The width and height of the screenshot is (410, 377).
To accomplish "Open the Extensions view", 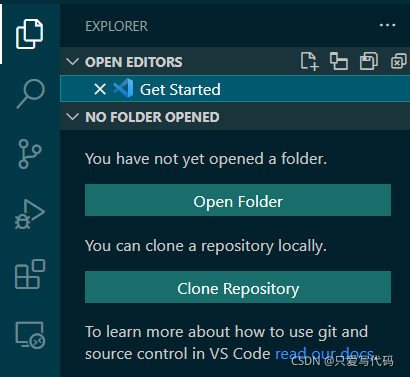I will 30,274.
